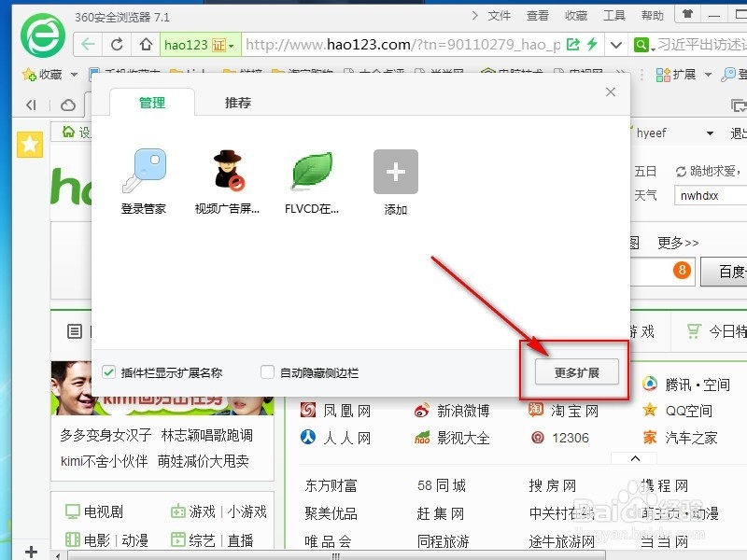Open the kimi news banner thumbnail

[162, 388]
